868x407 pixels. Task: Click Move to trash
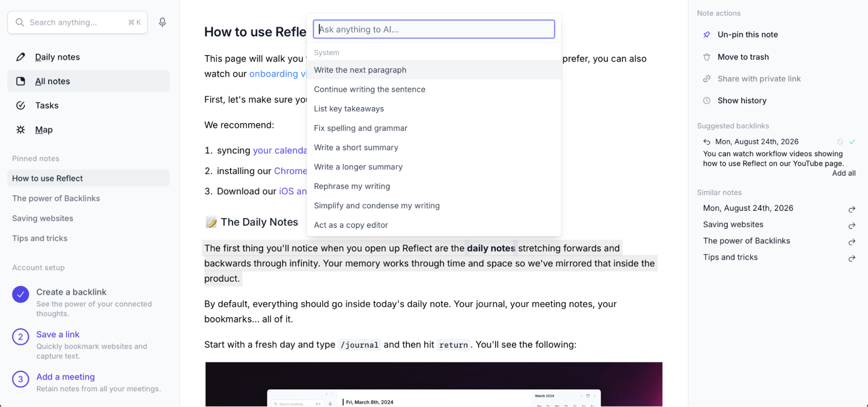743,57
